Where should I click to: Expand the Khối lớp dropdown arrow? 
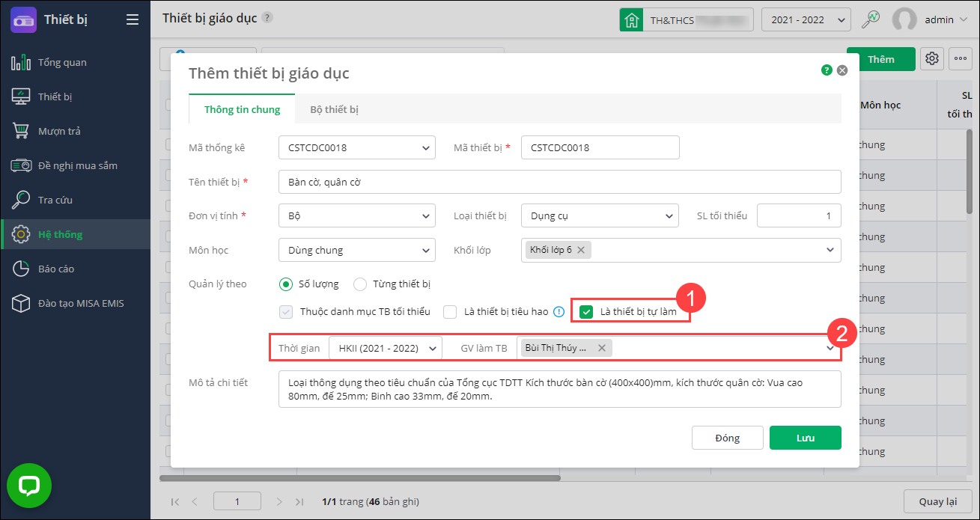coord(830,250)
